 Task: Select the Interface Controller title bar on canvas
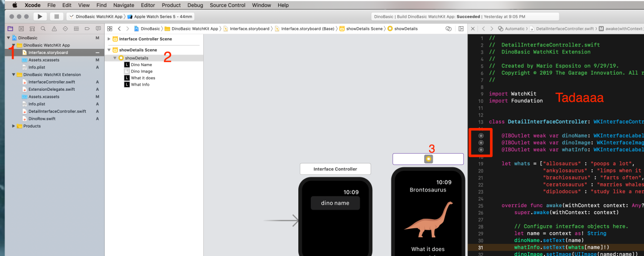pos(336,169)
